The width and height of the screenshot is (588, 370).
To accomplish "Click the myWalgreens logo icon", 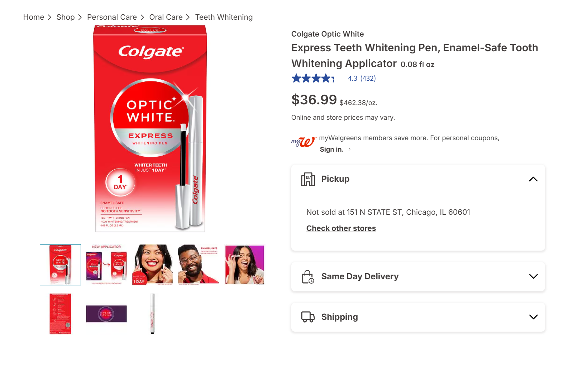I will (304, 142).
